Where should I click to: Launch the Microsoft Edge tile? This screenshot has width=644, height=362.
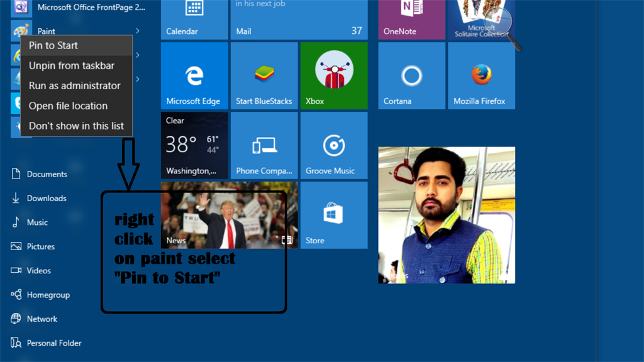click(194, 75)
